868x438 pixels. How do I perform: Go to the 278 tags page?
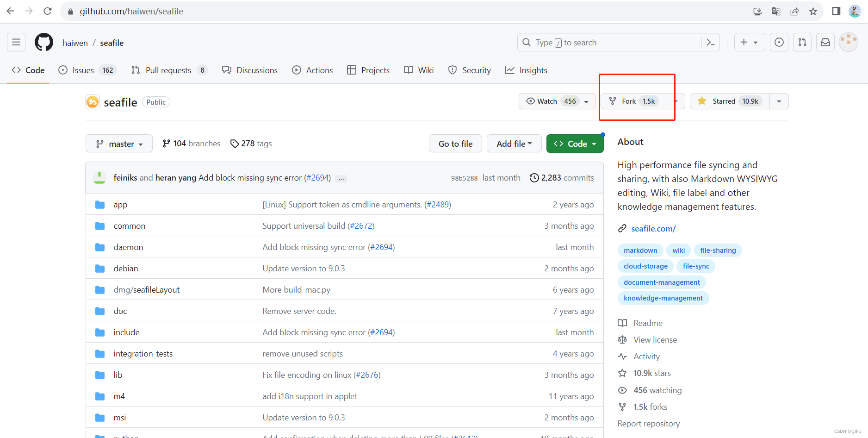[x=251, y=144]
